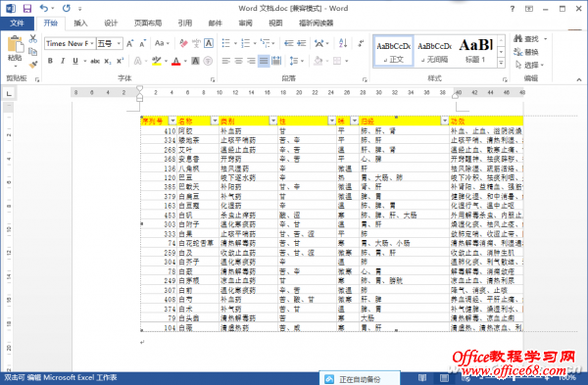The image size is (588, 385).
Task: Save the document with the floppy icon
Action: pos(27,8)
